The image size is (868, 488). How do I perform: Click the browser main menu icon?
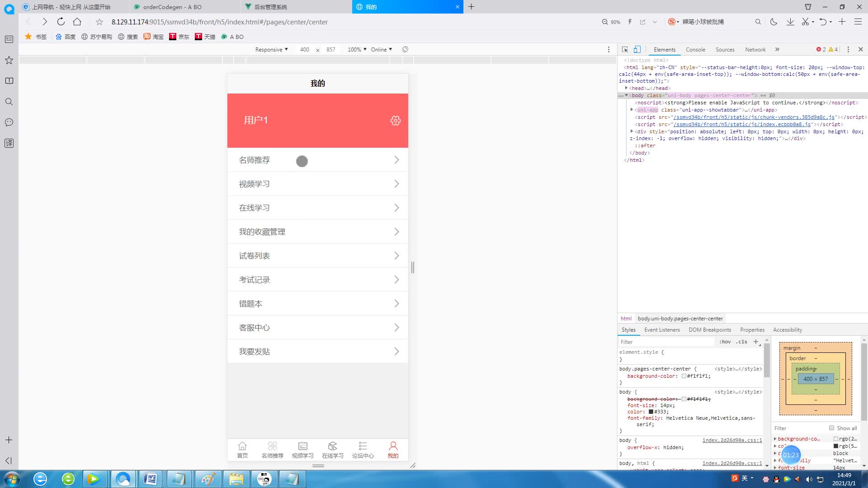tap(858, 22)
